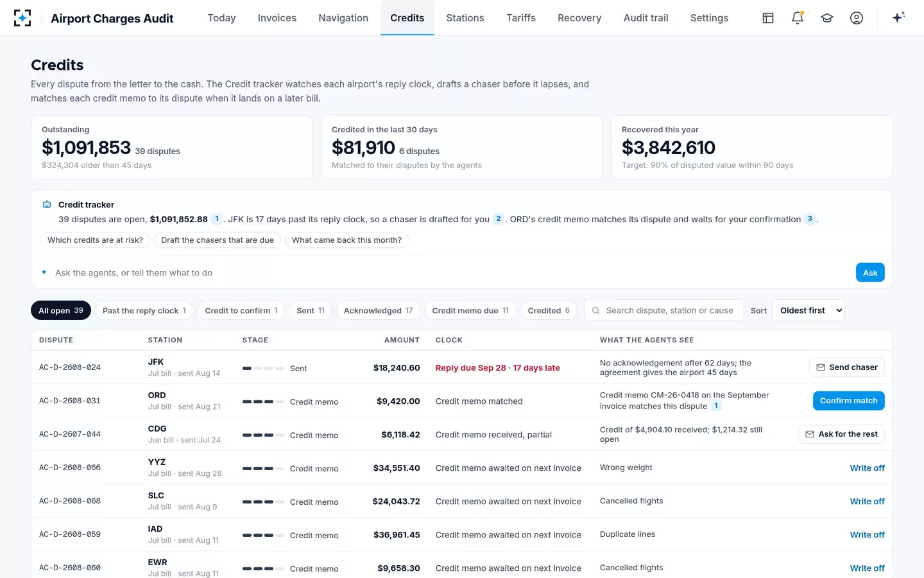
Task: Open the Stations tab
Action: (x=465, y=18)
